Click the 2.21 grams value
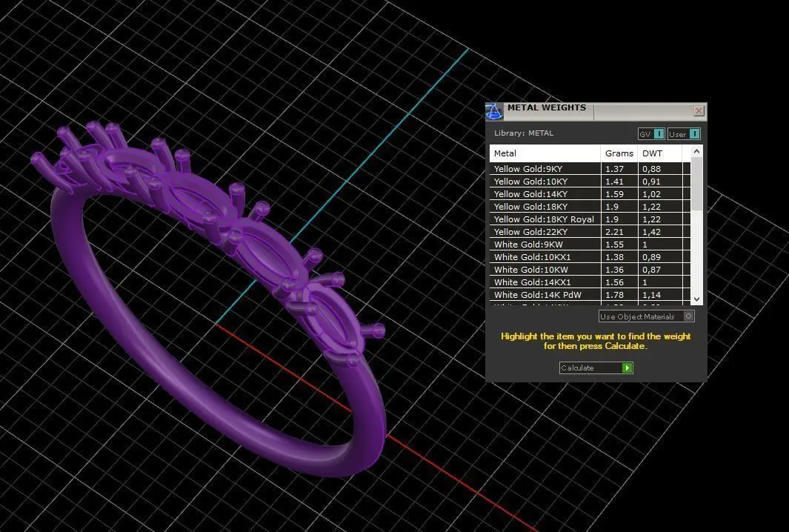This screenshot has height=532, width=789. tap(614, 231)
